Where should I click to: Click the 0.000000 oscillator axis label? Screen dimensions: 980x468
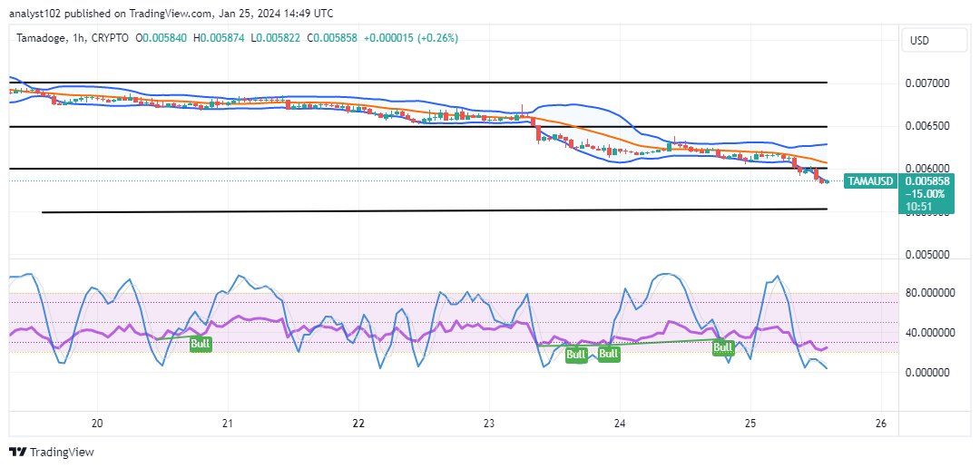click(x=928, y=373)
